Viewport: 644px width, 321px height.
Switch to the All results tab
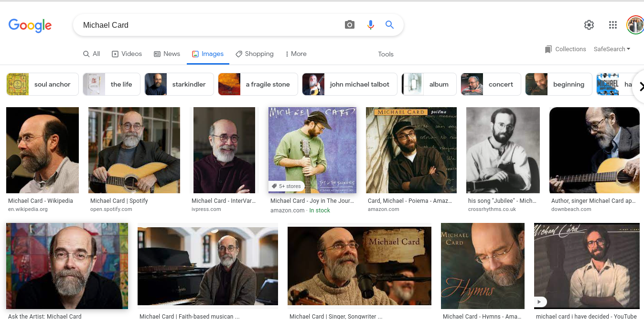point(91,54)
